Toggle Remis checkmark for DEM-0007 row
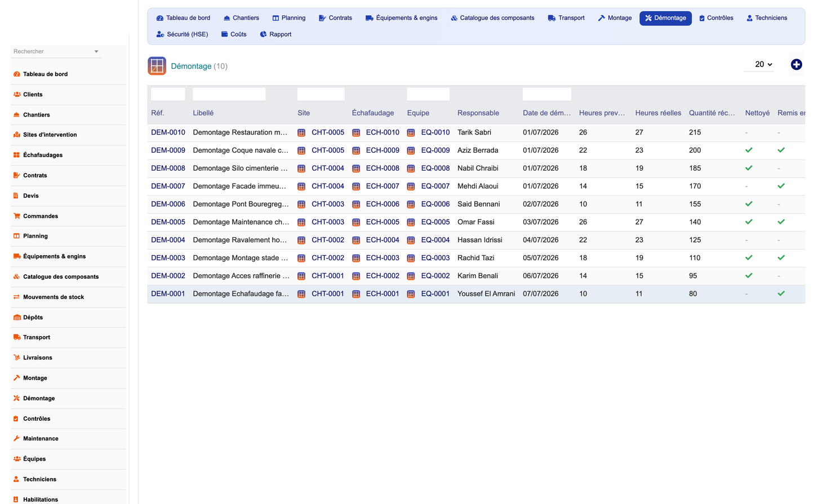814x504 pixels. click(x=781, y=186)
